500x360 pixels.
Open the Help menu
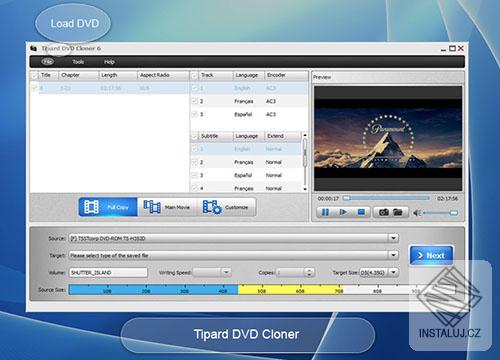109,62
